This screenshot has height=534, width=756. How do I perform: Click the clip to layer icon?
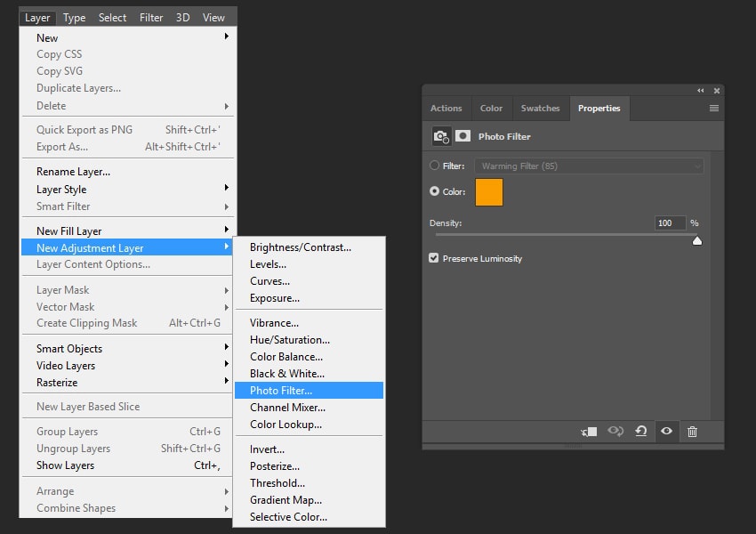(x=589, y=431)
